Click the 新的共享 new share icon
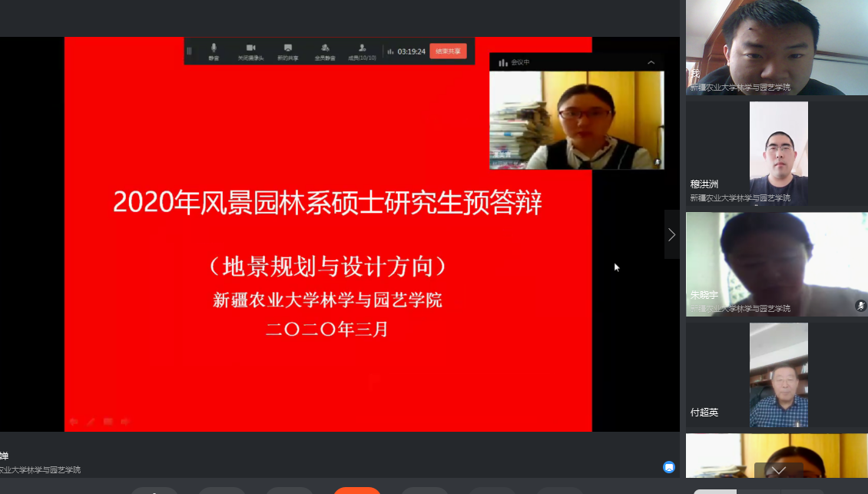Screen dimensions: 868x494 tap(288, 51)
